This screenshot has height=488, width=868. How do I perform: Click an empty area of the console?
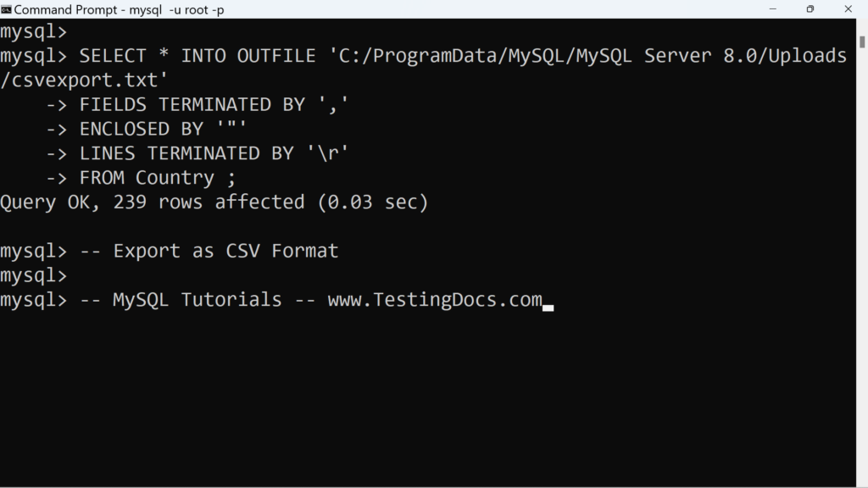pos(424,398)
